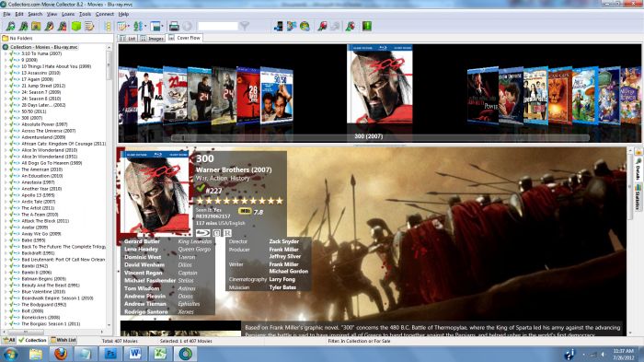Select the 50/50 cover in Cover Flow
This screenshot has height=362, width=644.
tap(277, 96)
